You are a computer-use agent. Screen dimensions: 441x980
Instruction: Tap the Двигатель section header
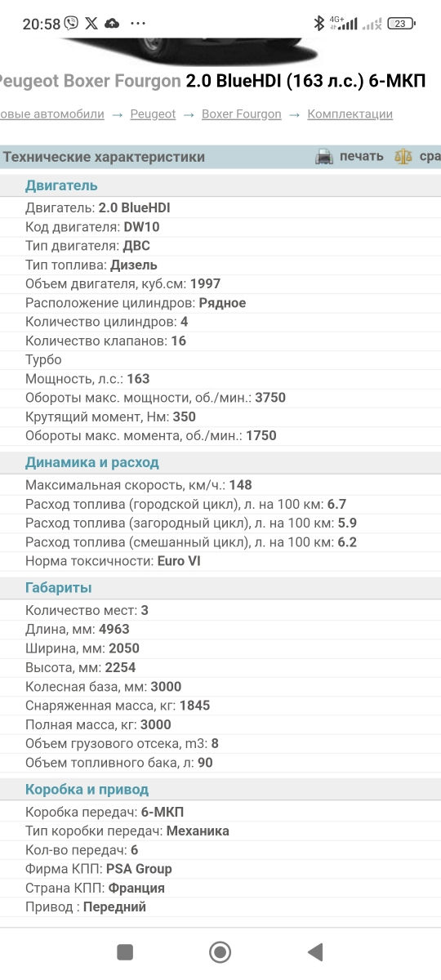click(61, 185)
